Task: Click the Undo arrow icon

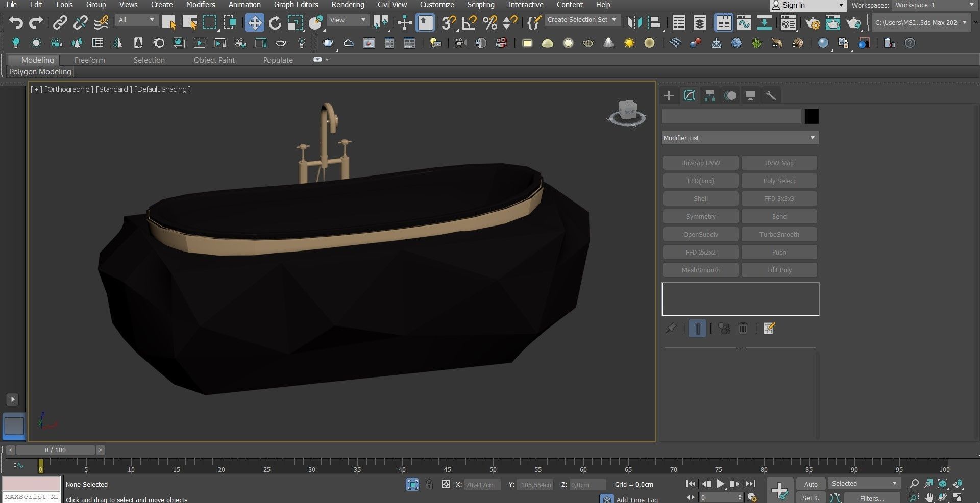Action: [x=16, y=22]
